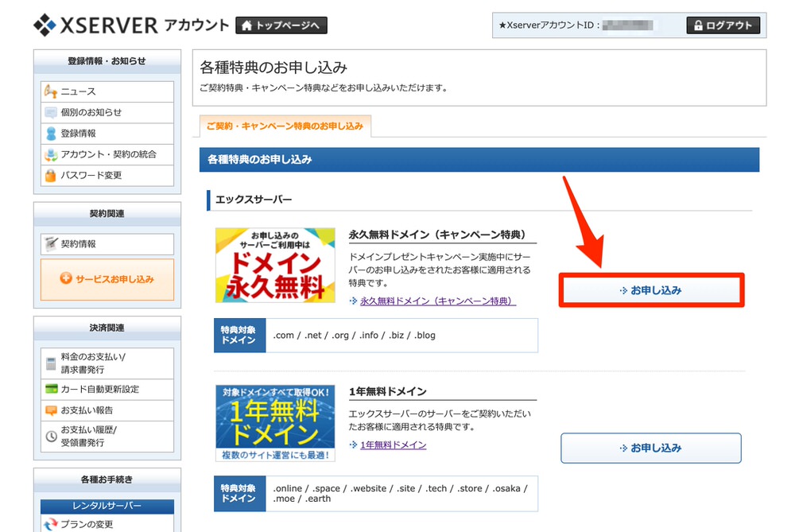Click the .online / .space / .website domain list text
The image size is (795, 532).
401,494
